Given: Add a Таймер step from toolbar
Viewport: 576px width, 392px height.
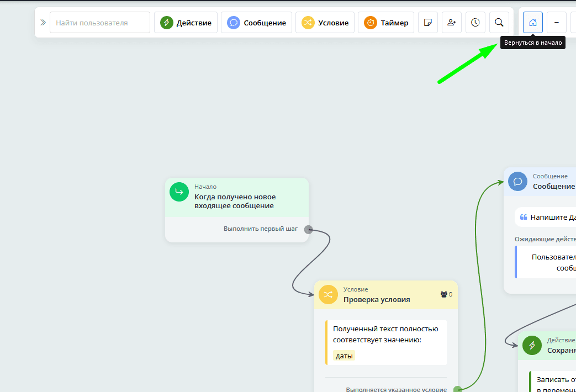Looking at the screenshot, I should [386, 23].
